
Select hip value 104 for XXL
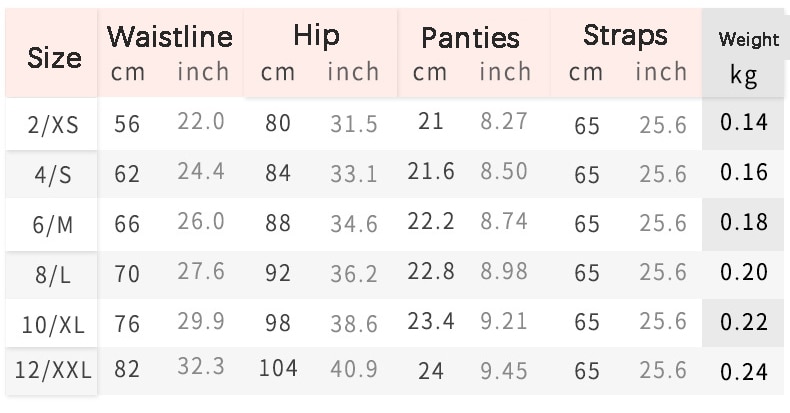pyautogui.click(x=278, y=368)
